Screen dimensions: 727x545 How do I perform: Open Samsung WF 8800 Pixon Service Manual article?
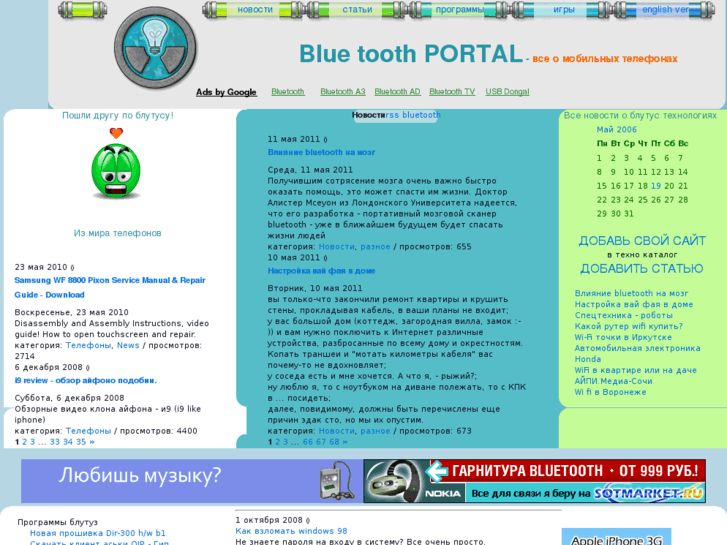point(110,287)
